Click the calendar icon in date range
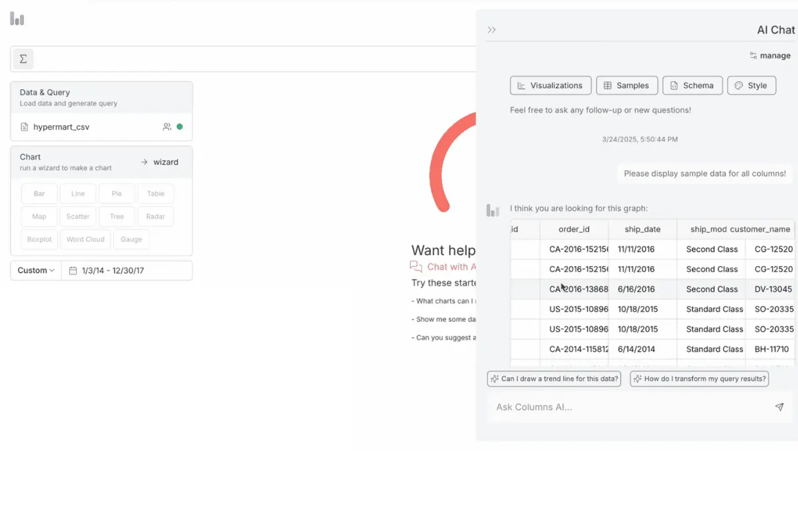This screenshot has height=532, width=798. tap(73, 271)
